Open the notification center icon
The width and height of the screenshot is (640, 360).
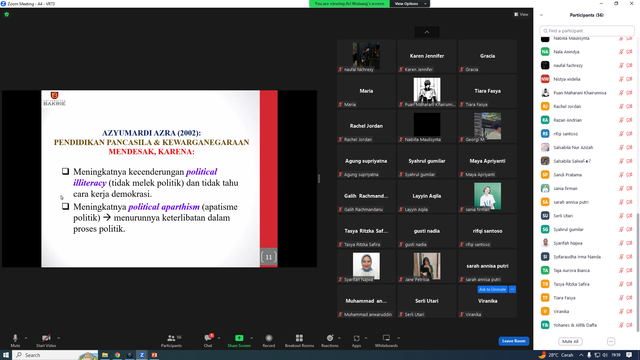[629, 355]
